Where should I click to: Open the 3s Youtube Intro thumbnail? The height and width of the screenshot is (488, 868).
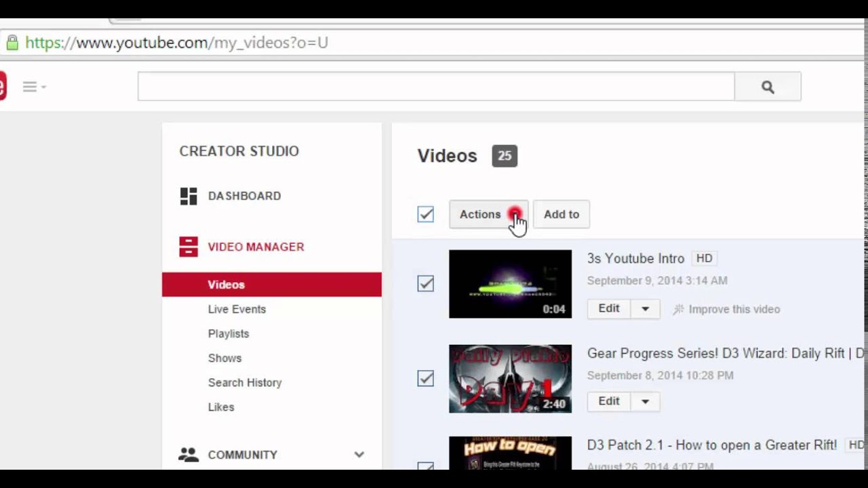pos(510,284)
